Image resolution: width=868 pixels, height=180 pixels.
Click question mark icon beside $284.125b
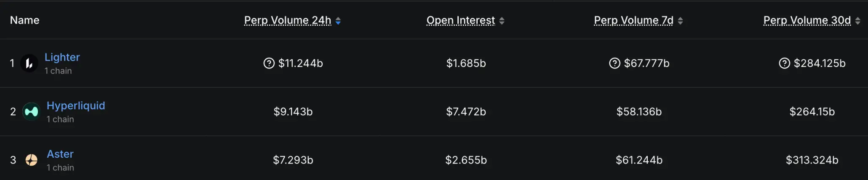[784, 63]
